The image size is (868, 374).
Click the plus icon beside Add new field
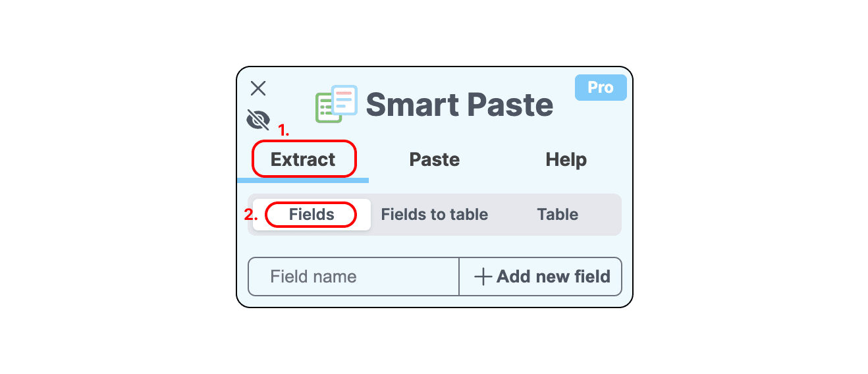[x=483, y=277]
